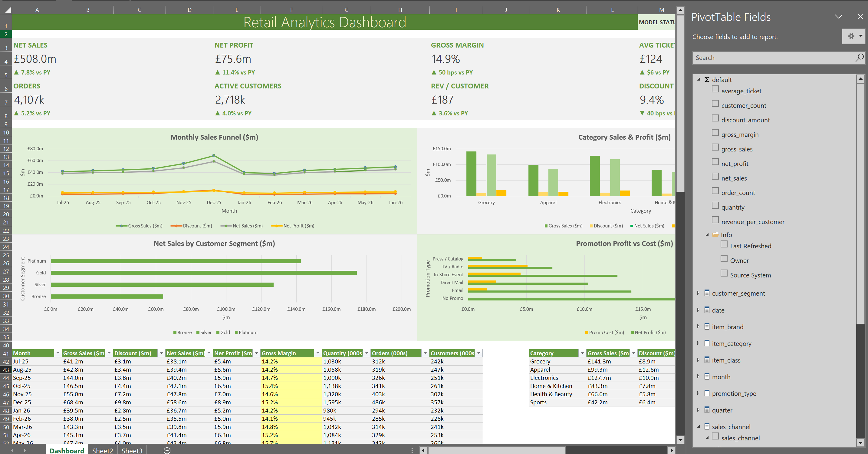
Task: Open the Gross Margin column filter dropdown
Action: pos(317,353)
